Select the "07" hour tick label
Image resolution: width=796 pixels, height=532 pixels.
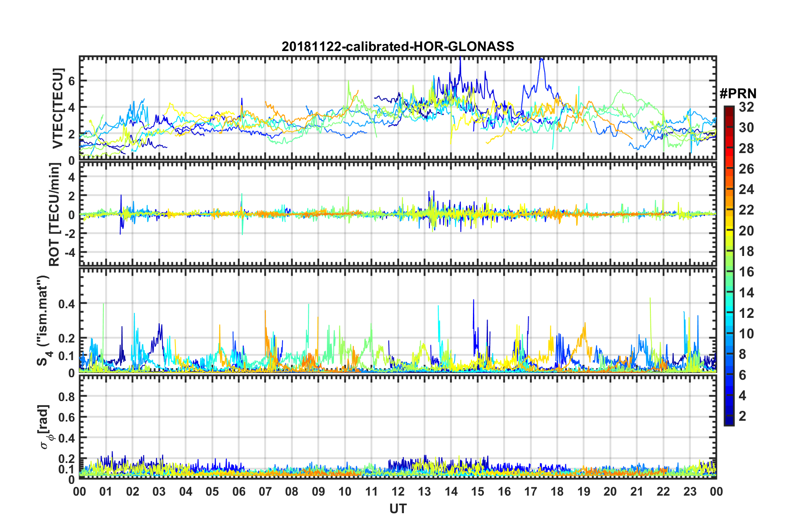point(265,491)
